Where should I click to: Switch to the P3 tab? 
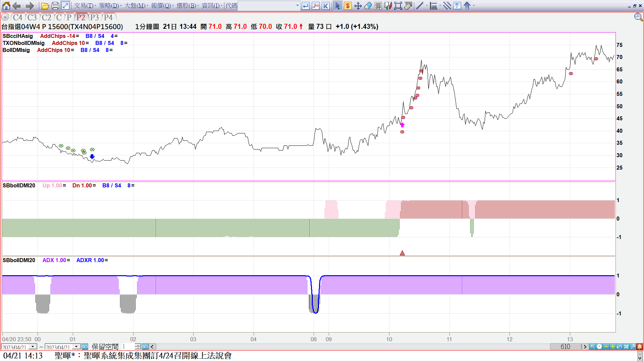click(x=94, y=17)
